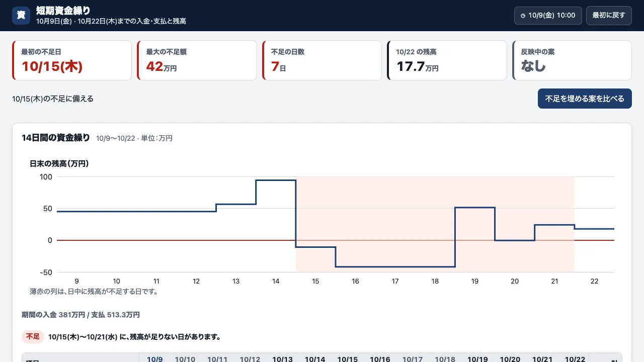Select the 最初の不足日 card
This screenshot has height=362, width=644.
click(x=72, y=60)
